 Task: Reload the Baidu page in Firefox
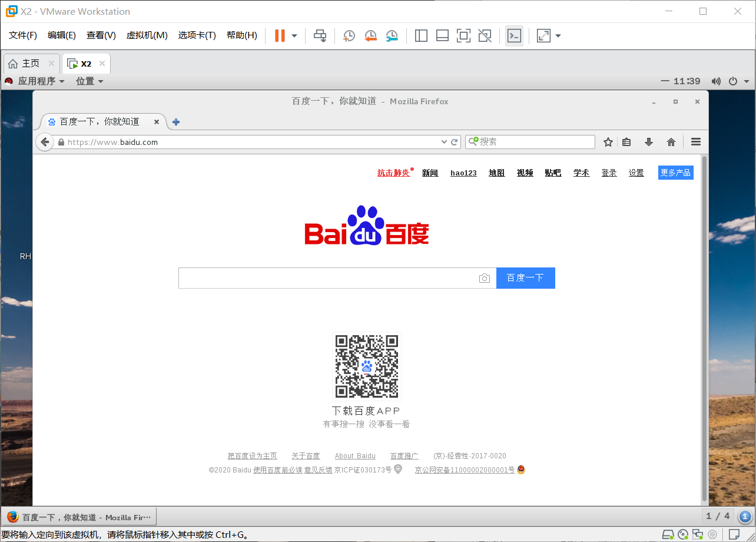pos(455,142)
